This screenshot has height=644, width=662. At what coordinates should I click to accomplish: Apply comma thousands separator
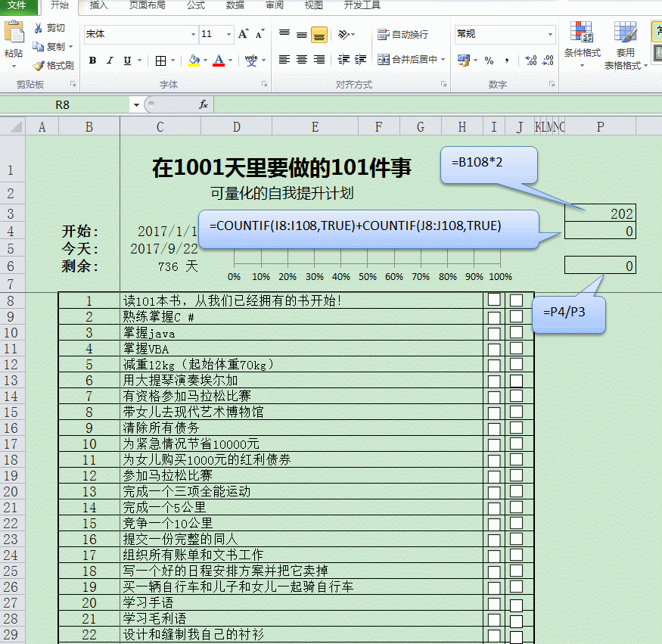point(506,61)
